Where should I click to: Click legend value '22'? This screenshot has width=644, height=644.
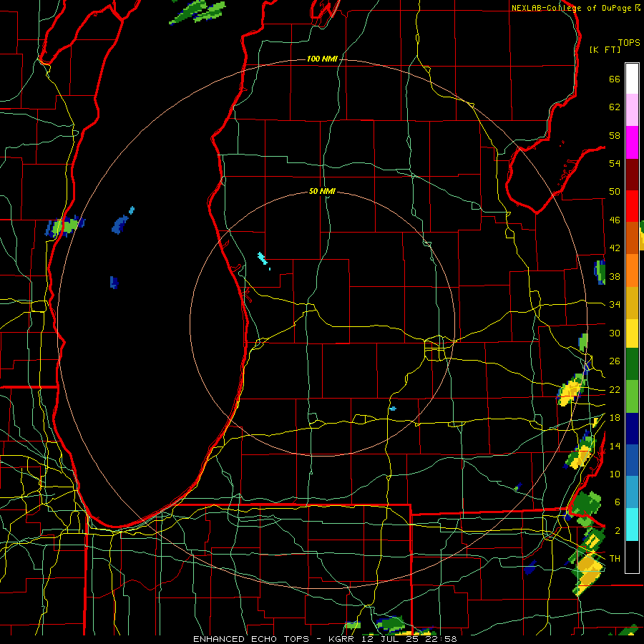tap(615, 389)
